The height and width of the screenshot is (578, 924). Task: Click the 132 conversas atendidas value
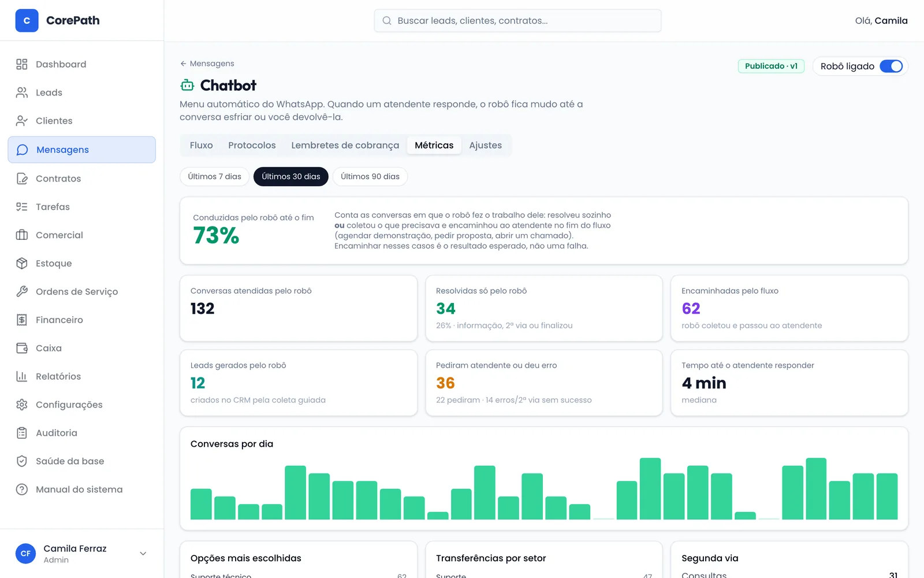[x=202, y=309]
